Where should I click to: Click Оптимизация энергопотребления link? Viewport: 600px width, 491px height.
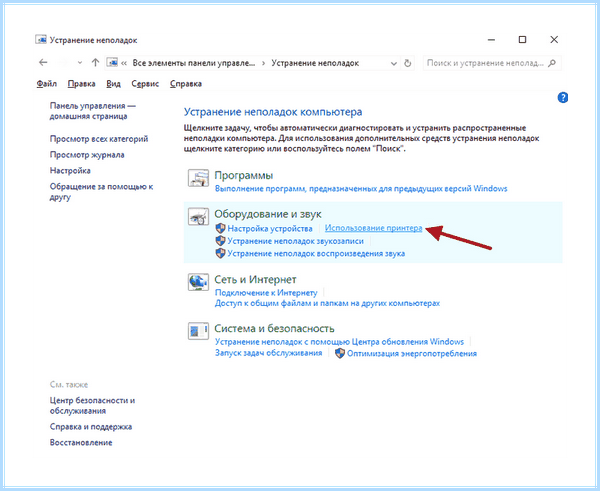[x=412, y=354]
